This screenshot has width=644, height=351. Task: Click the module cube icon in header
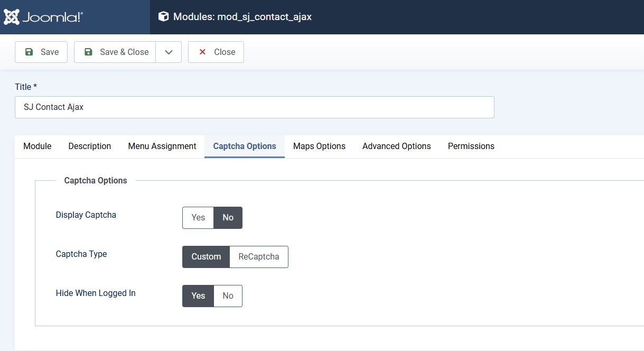tap(163, 17)
